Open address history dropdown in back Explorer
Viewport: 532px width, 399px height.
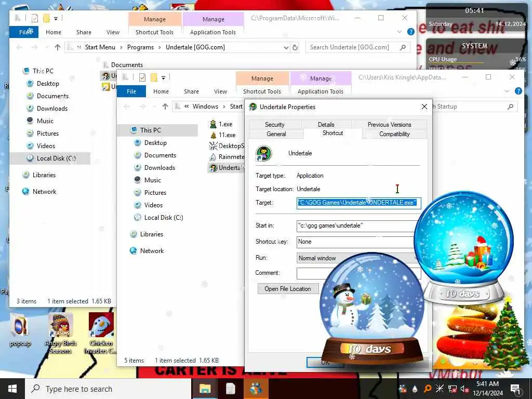[286, 47]
